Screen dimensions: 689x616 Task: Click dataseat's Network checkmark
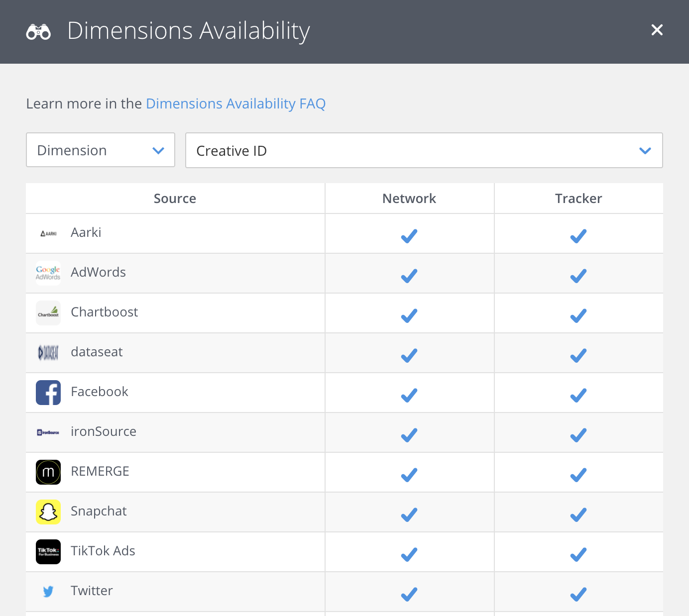tap(409, 355)
